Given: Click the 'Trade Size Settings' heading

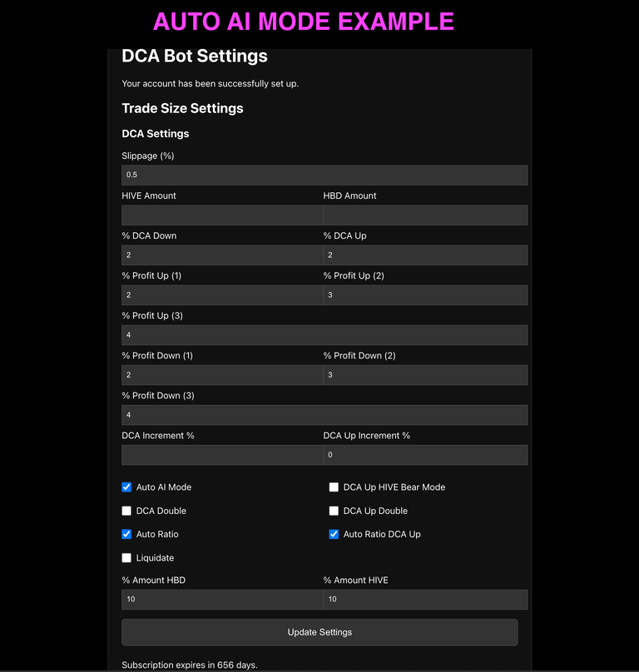Looking at the screenshot, I should tap(183, 108).
